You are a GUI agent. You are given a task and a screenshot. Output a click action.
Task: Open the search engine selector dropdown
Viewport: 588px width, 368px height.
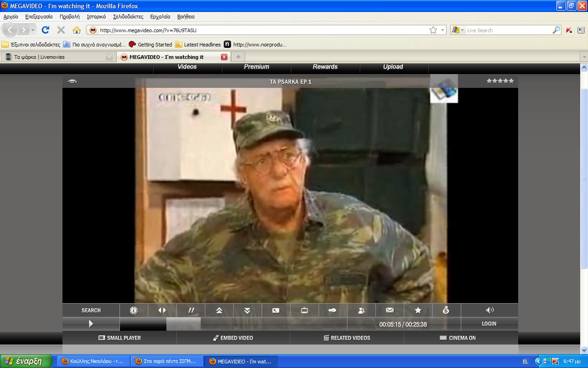click(458, 30)
